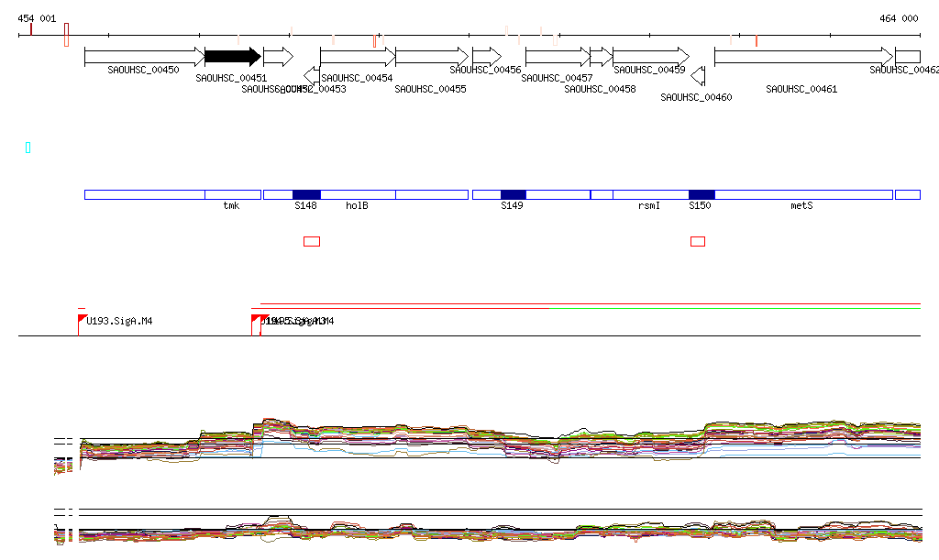Select the SAOUHSC_00459 gene arrow

point(651,57)
